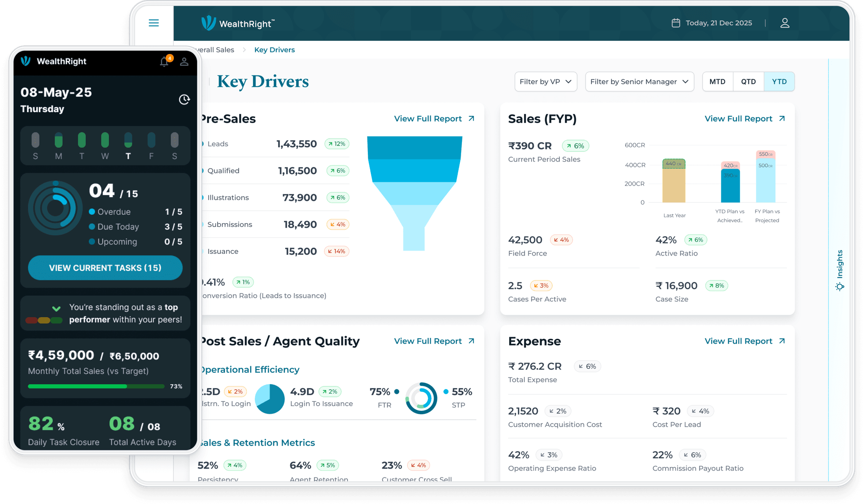Select the Key Drivers breadcrumb
This screenshot has height=504, width=864.
pyautogui.click(x=275, y=50)
